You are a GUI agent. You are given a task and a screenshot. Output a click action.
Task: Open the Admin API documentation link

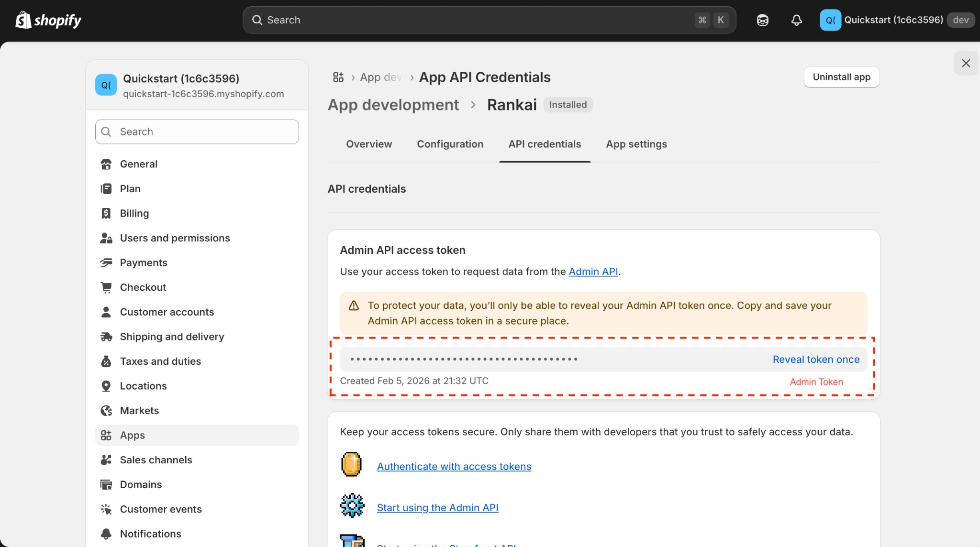coord(593,271)
